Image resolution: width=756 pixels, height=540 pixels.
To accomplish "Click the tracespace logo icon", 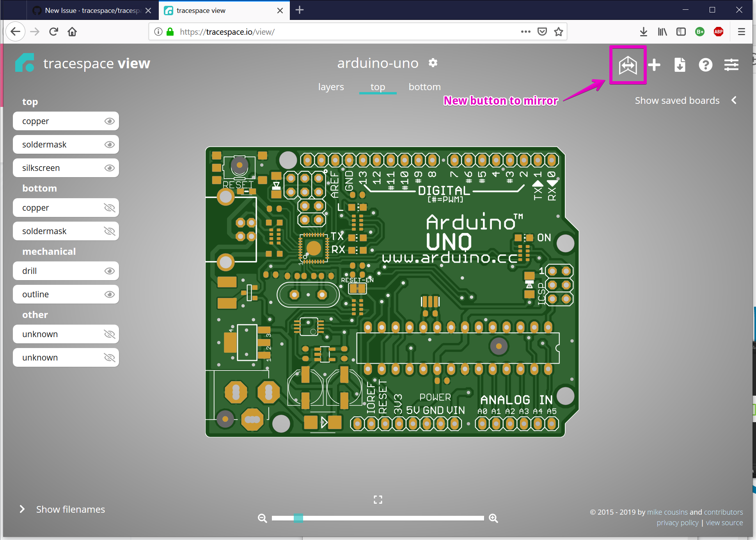I will pyautogui.click(x=25, y=63).
